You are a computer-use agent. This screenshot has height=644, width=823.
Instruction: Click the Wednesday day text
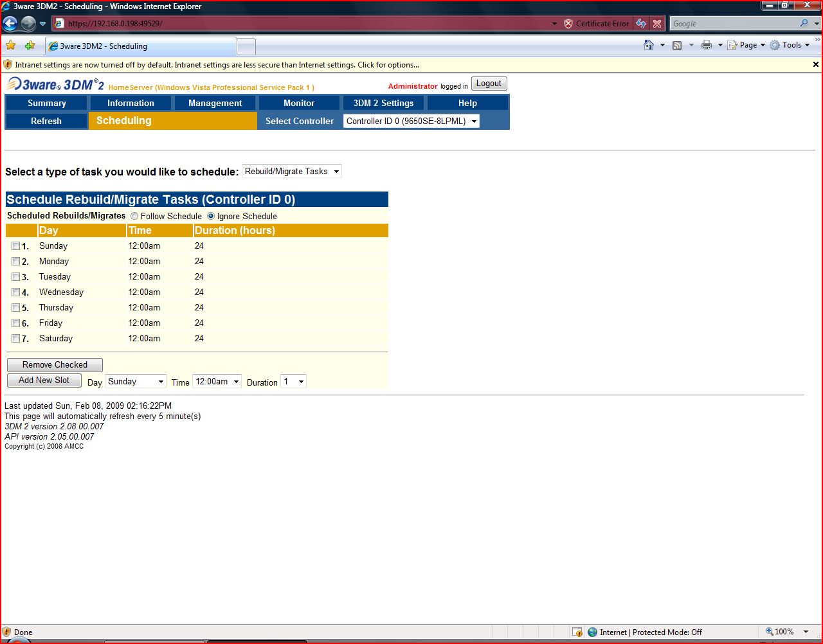click(61, 292)
